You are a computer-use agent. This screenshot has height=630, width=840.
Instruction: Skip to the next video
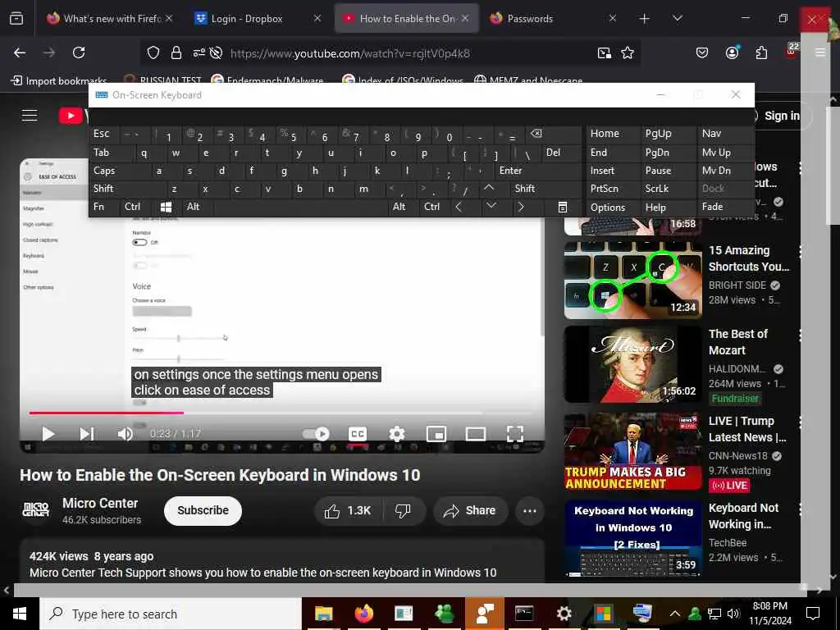point(87,433)
